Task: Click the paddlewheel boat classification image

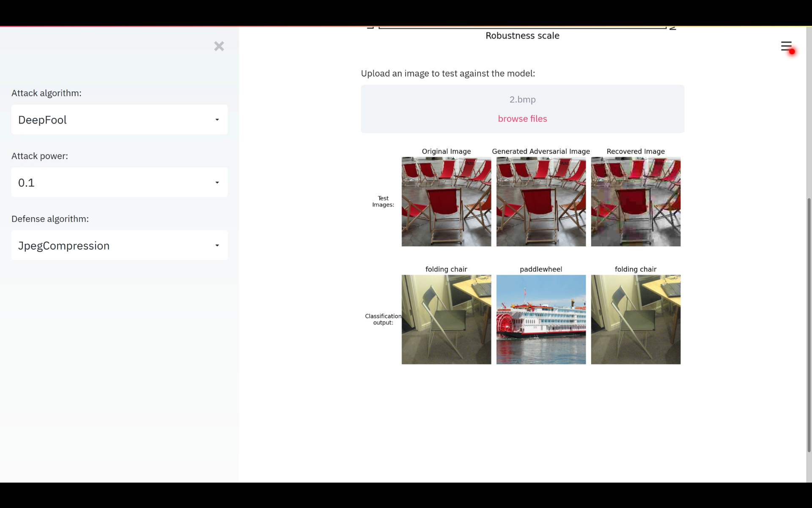Action: point(541,320)
